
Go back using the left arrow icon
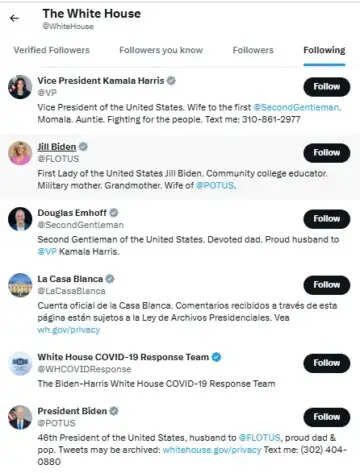[x=14, y=18]
